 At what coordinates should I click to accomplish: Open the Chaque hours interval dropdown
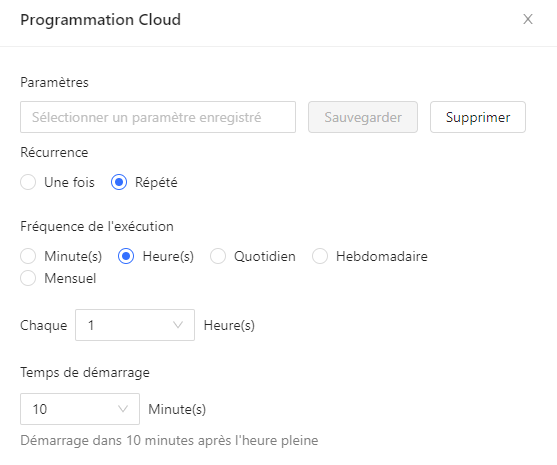[135, 325]
